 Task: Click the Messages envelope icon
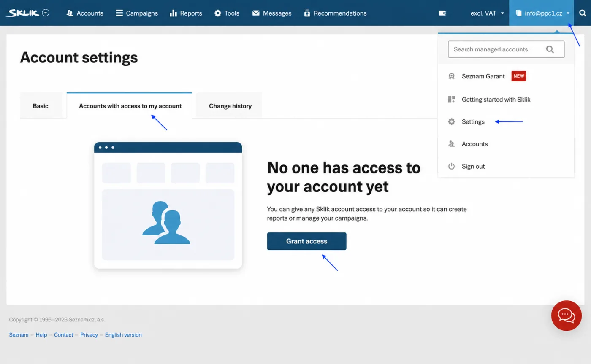[256, 13]
